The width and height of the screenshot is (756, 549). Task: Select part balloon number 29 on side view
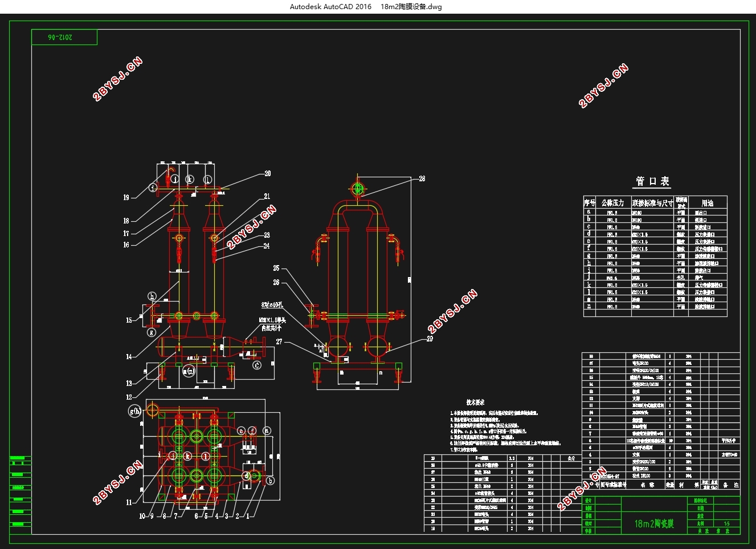click(x=430, y=339)
